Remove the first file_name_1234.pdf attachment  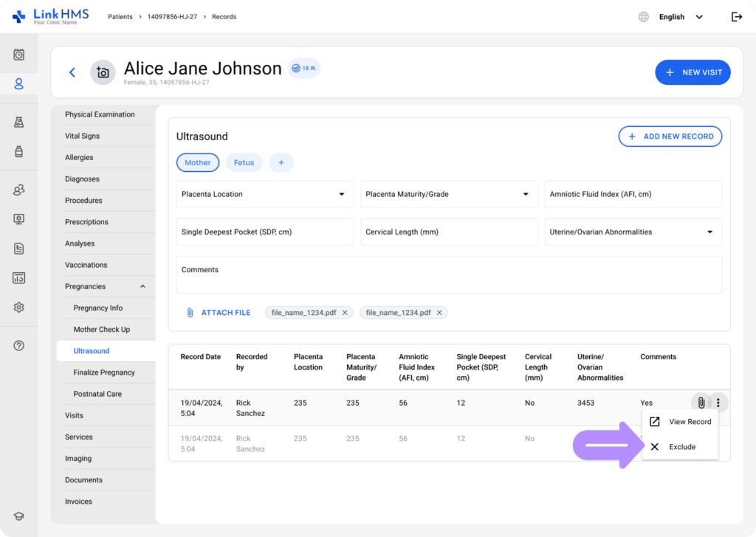click(x=345, y=313)
